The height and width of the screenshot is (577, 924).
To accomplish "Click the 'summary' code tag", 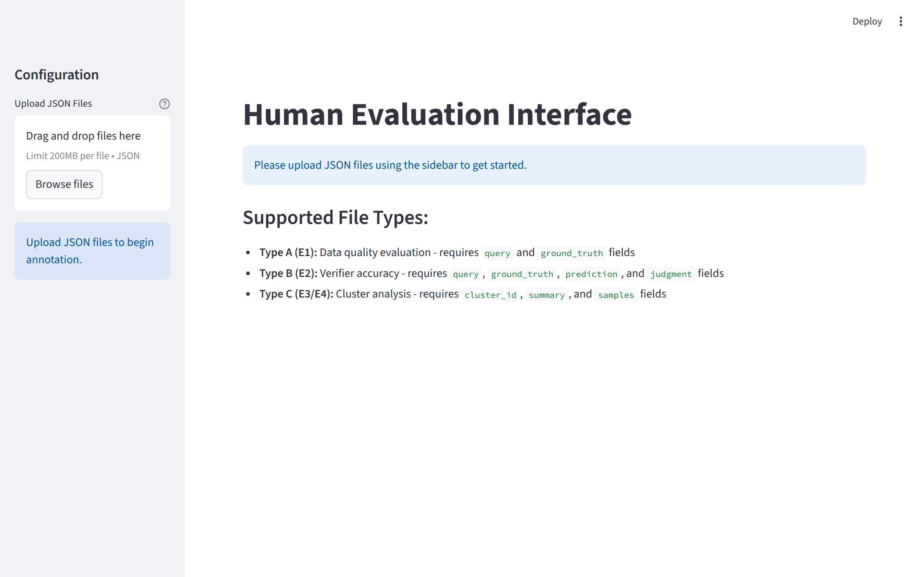I will pyautogui.click(x=546, y=295).
